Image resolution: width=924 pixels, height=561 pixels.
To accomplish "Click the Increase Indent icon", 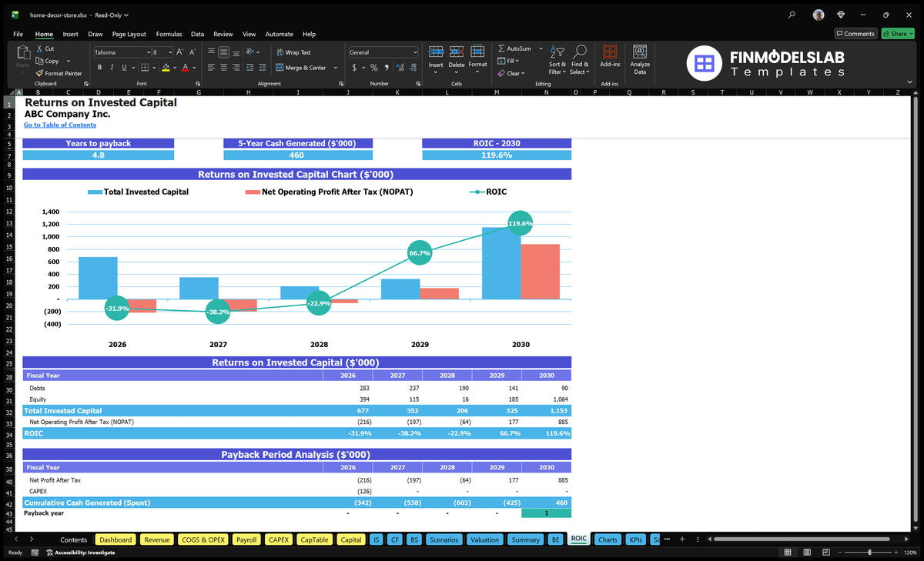I will 263,68.
